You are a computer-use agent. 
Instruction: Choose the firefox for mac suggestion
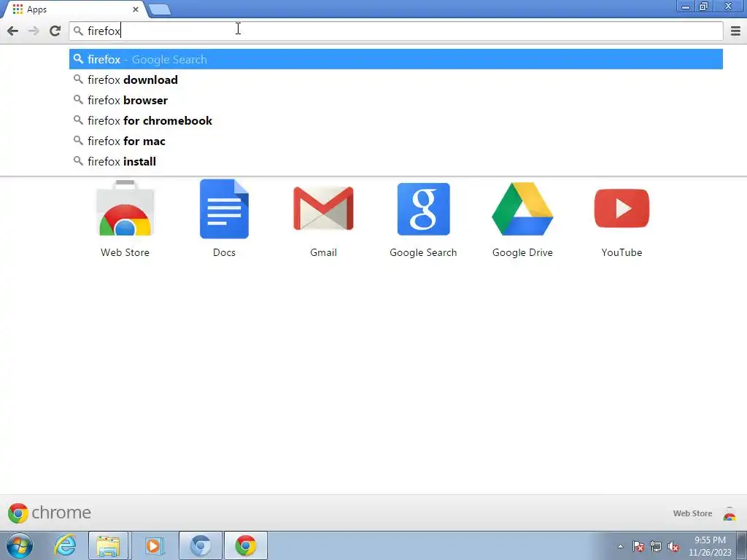coord(396,141)
